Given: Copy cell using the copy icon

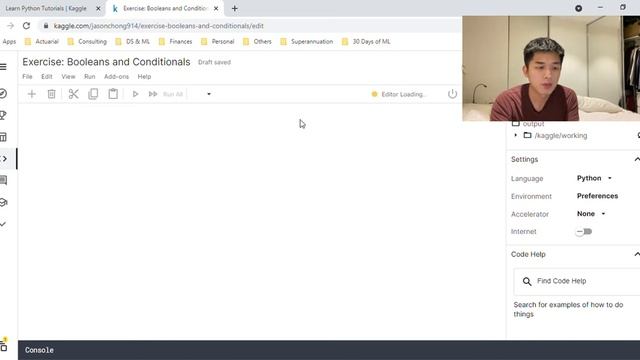Looking at the screenshot, I should (x=93, y=94).
